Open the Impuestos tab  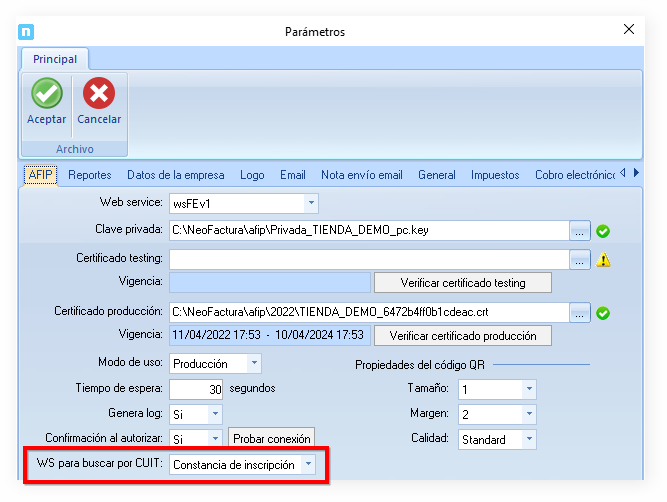pyautogui.click(x=495, y=175)
